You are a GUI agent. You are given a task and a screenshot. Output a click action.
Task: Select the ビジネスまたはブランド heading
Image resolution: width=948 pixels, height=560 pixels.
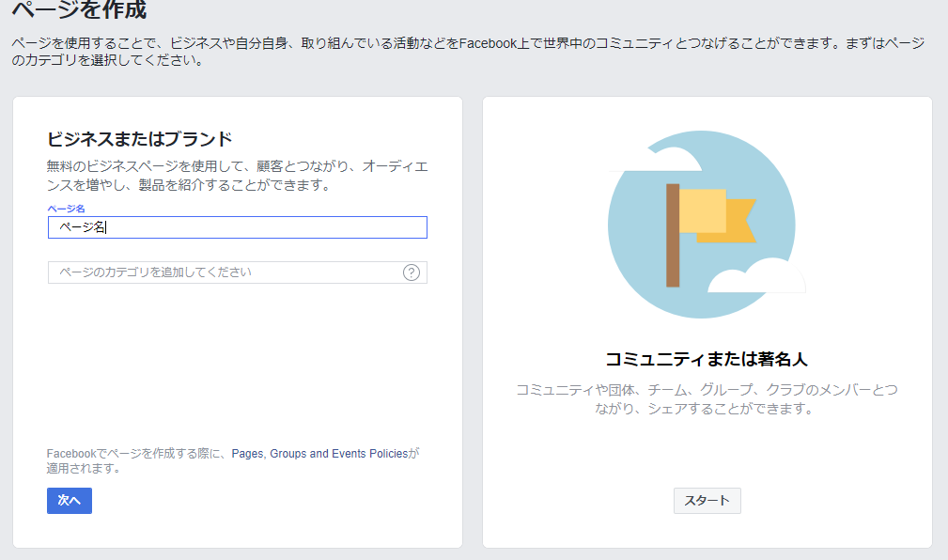tap(140, 139)
